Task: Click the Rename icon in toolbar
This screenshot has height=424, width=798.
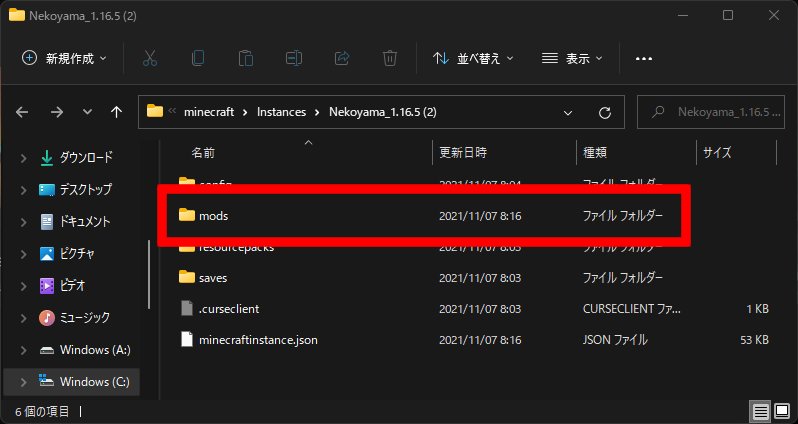Action: click(x=294, y=59)
